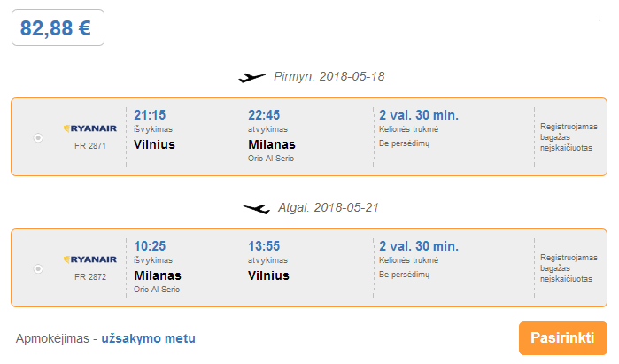
Task: Click the 13:55 arrival time in Vilnius
Action: [x=264, y=246]
